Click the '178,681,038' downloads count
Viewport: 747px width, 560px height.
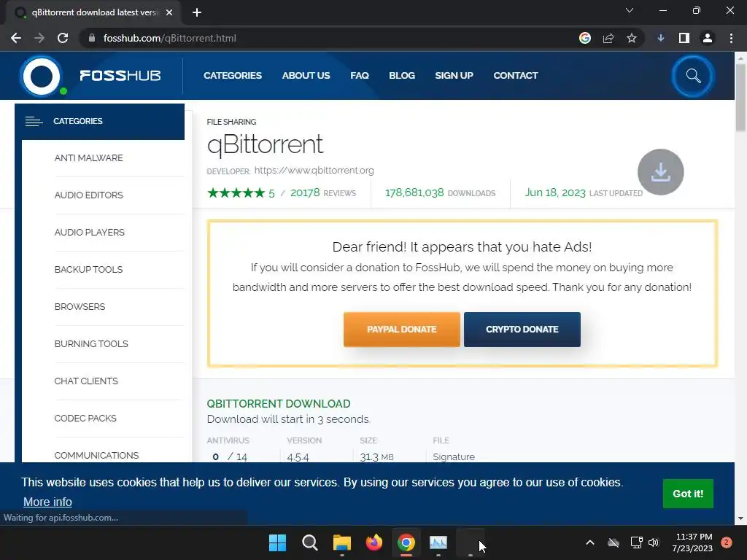tap(414, 192)
